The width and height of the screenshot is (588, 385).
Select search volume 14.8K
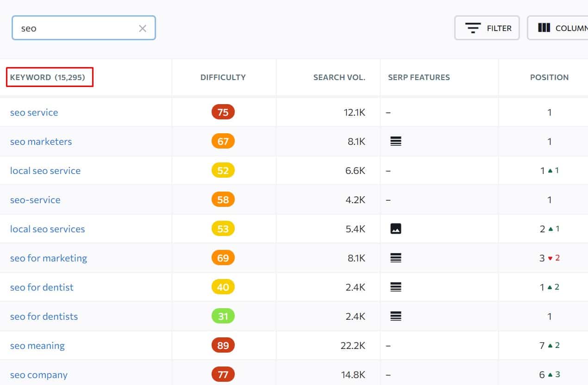[354, 375]
